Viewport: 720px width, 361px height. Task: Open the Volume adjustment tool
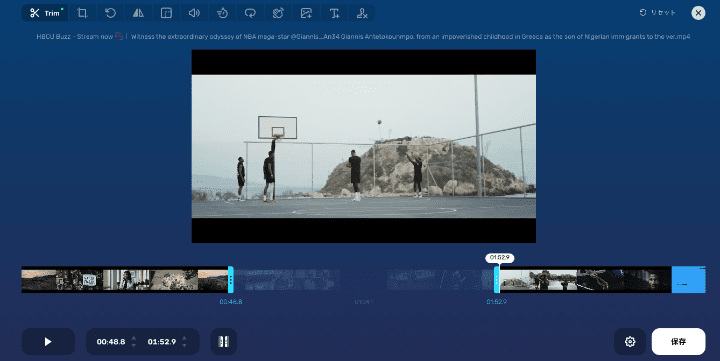[x=194, y=13]
